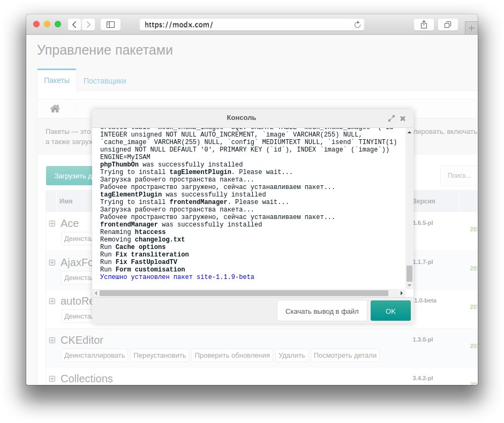504x423 pixels.
Task: Expand the AjaxForm package row
Action: pyautogui.click(x=52, y=262)
